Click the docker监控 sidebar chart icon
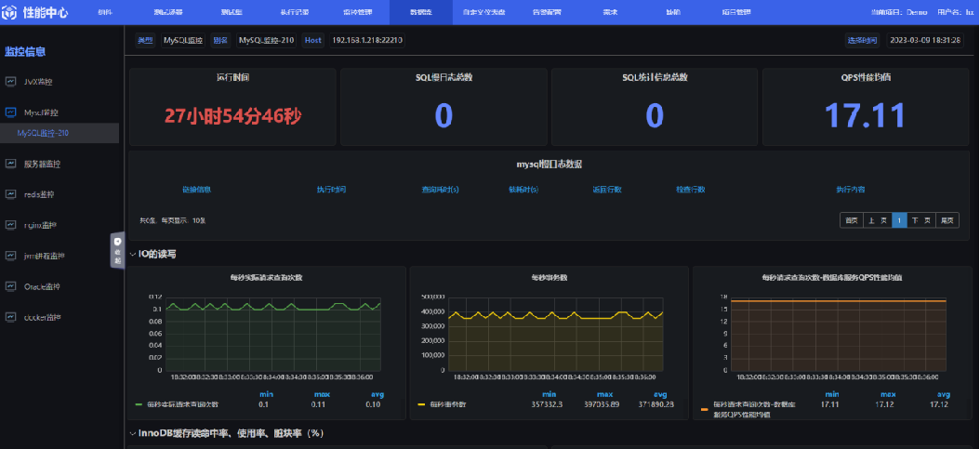 10,317
